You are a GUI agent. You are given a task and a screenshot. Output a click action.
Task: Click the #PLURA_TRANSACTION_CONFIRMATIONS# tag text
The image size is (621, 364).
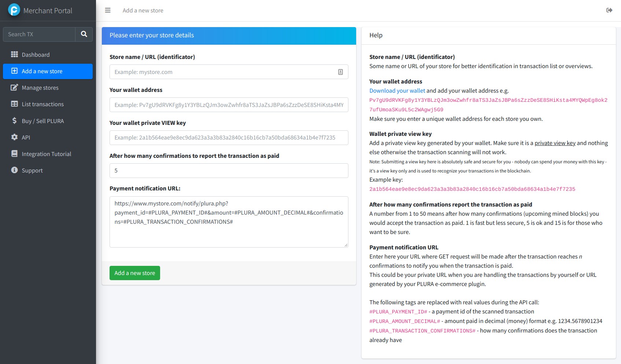coord(422,331)
